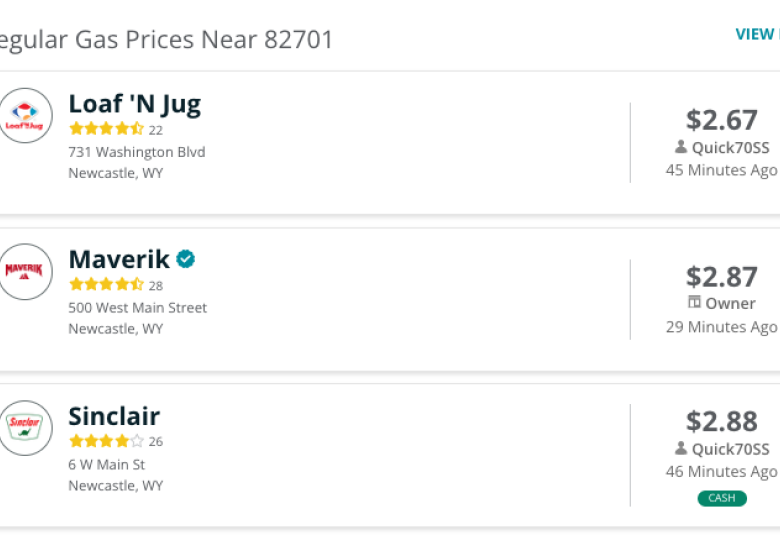This screenshot has width=780, height=535.
Task: Click the Maverik brand logo icon
Action: pyautogui.click(x=25, y=271)
